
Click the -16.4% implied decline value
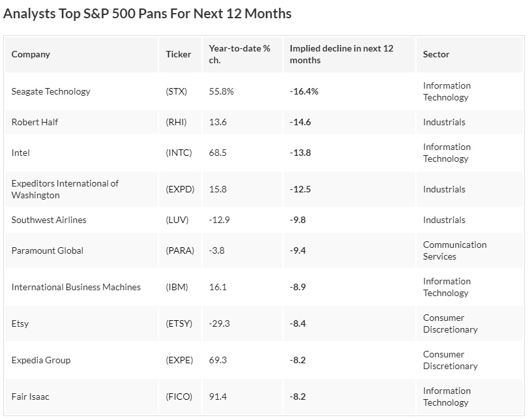tap(304, 91)
